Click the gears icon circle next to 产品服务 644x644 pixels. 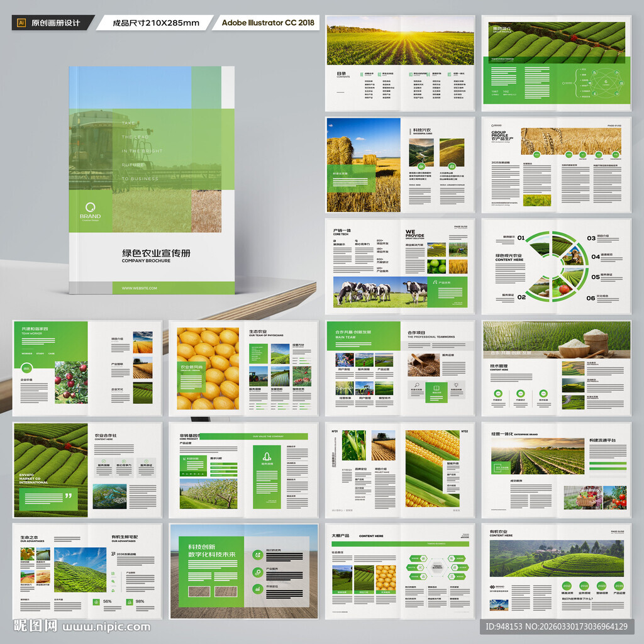[258, 572]
